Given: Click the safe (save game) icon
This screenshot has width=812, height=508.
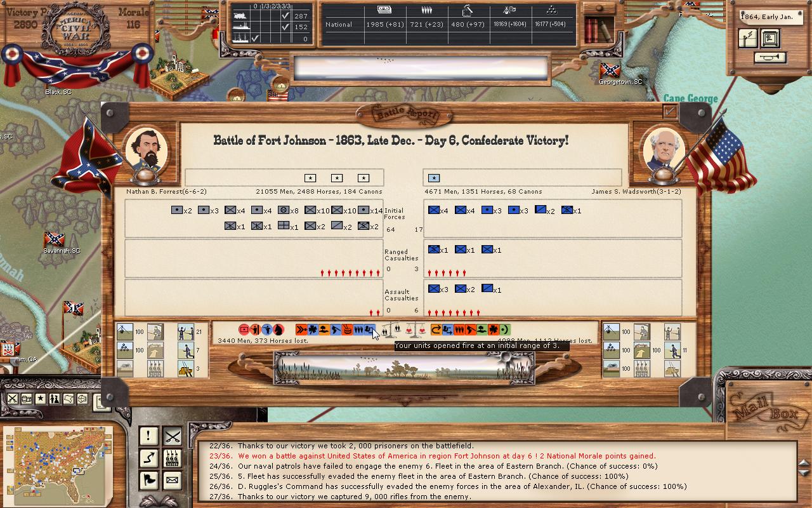Looking at the screenshot, I should [770, 39].
